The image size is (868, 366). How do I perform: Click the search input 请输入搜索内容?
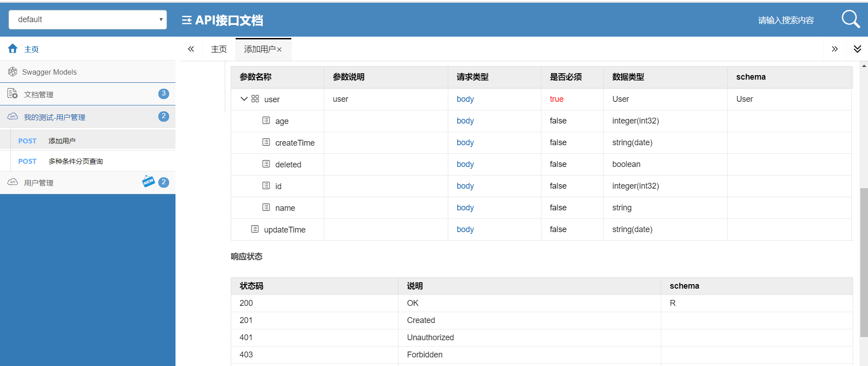[x=786, y=20]
